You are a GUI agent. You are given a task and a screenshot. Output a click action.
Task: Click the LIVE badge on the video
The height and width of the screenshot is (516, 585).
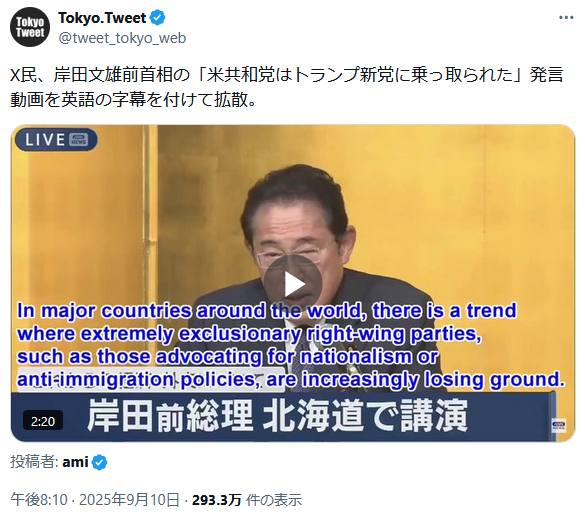click(56, 140)
